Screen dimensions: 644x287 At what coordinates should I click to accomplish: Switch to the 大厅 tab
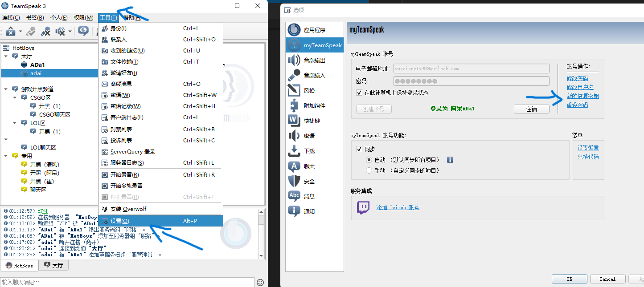coord(53,265)
